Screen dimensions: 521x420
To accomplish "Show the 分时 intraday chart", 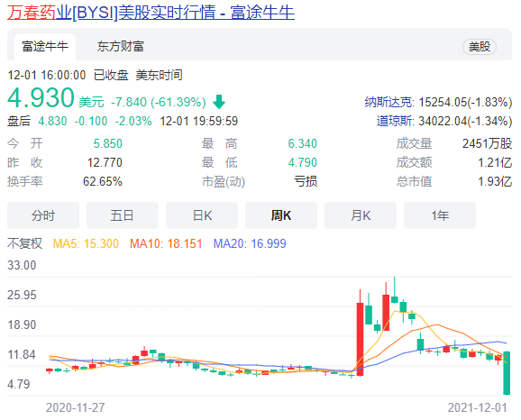I will click(43, 215).
